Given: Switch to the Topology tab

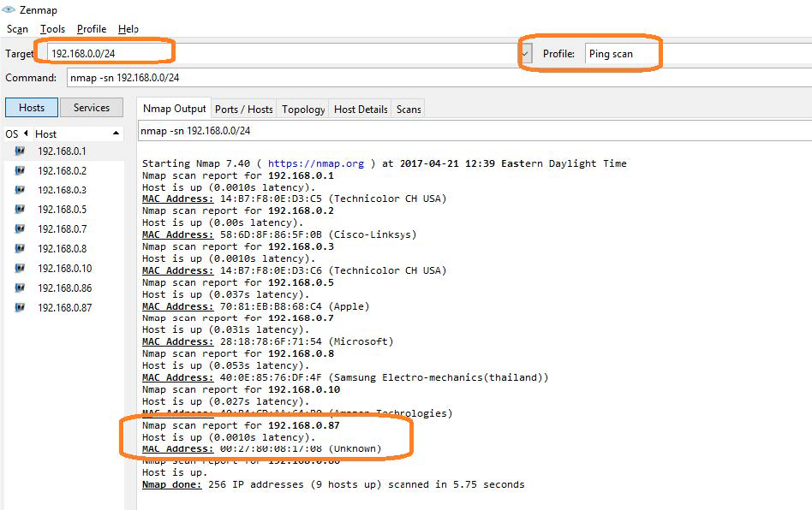Looking at the screenshot, I should 303,110.
